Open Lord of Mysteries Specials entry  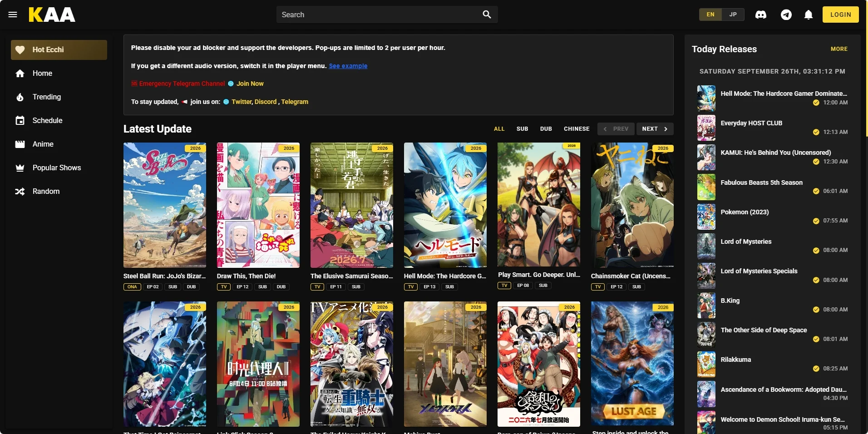(773, 276)
